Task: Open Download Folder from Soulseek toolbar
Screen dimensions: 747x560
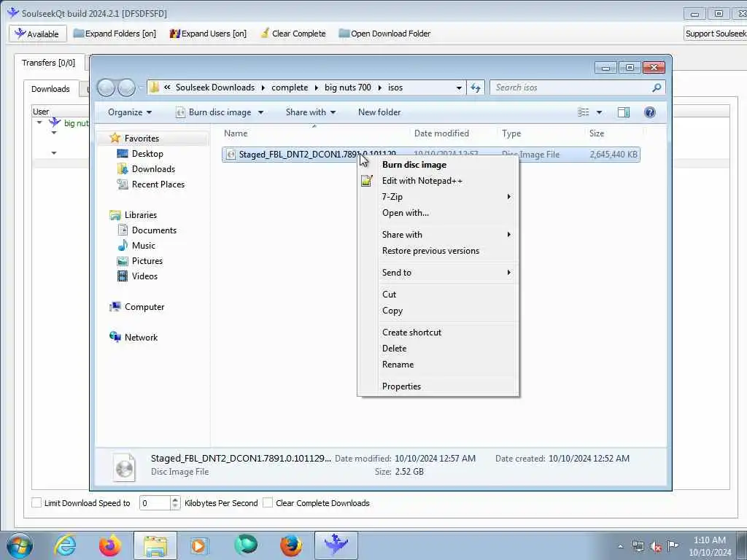Action: coord(384,34)
